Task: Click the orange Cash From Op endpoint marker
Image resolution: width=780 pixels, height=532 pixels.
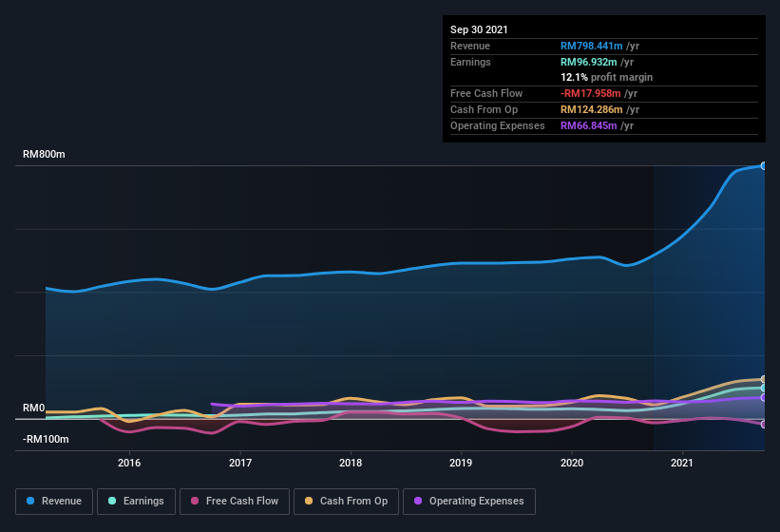Action: point(764,379)
